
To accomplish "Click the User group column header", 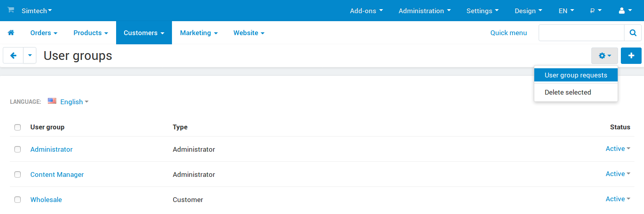I will pyautogui.click(x=47, y=127).
